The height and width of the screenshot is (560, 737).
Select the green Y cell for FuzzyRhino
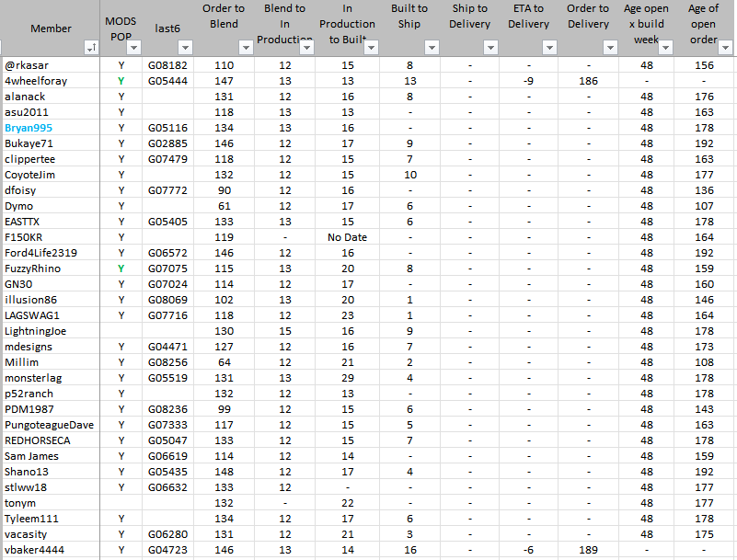(121, 269)
